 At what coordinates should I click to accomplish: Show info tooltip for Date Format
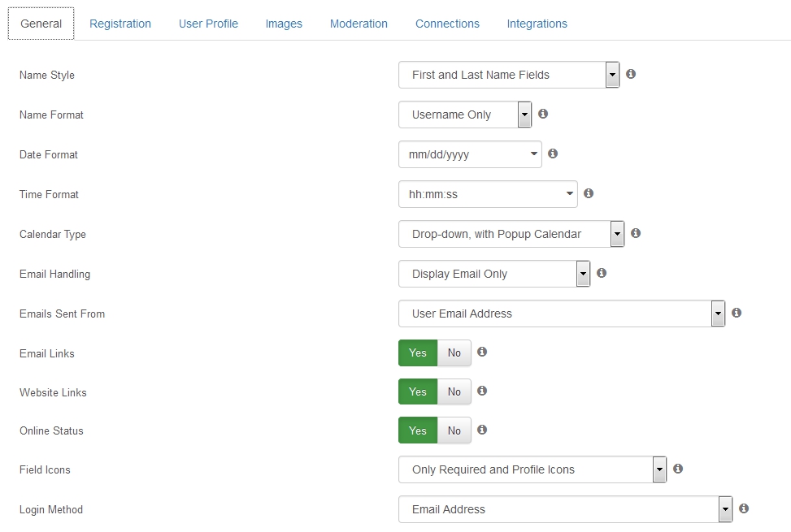point(553,154)
